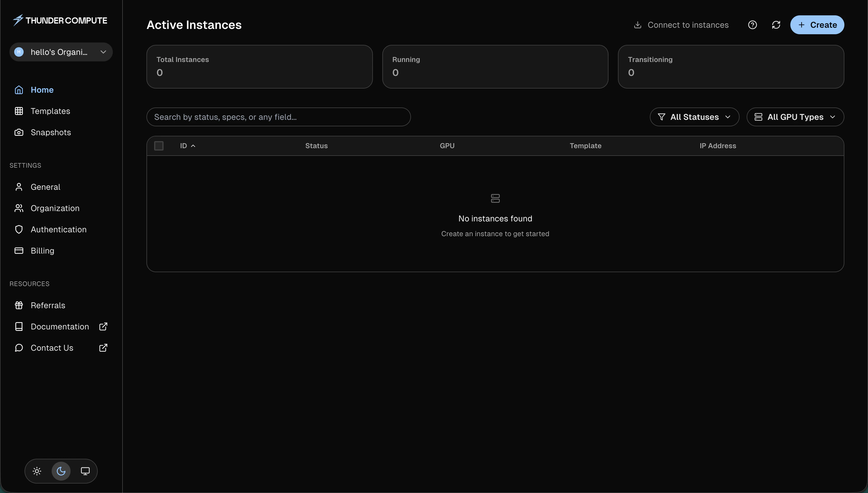
Task: Open the help question mark icon
Action: [x=752, y=25]
